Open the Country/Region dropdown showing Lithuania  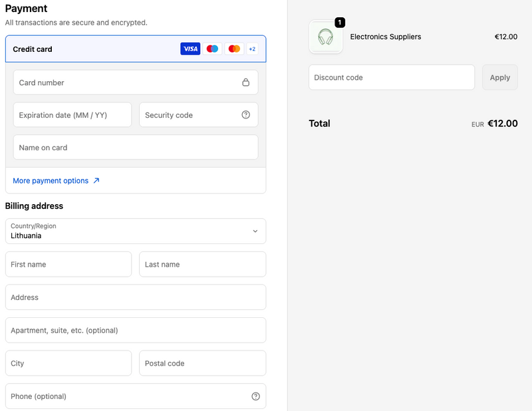[x=136, y=231]
